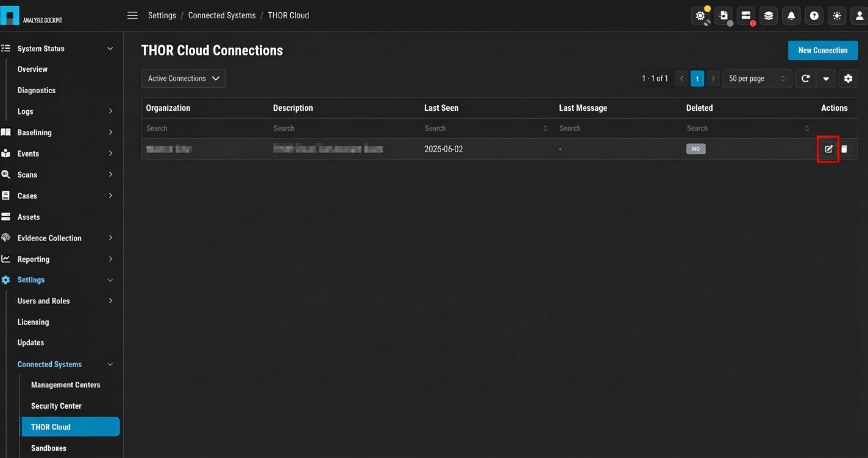This screenshot has height=458, width=868.
Task: Click the fingerprint icon in sidebar
Action: [5, 238]
